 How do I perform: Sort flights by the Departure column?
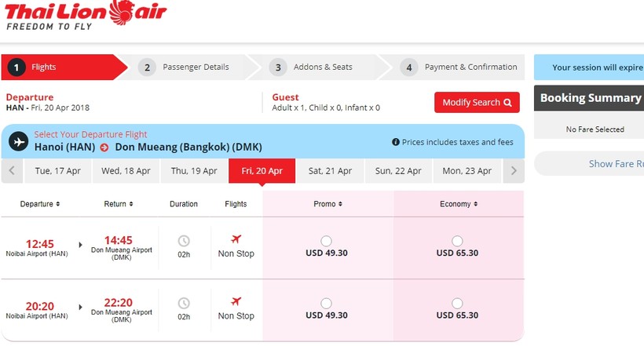[x=40, y=204]
